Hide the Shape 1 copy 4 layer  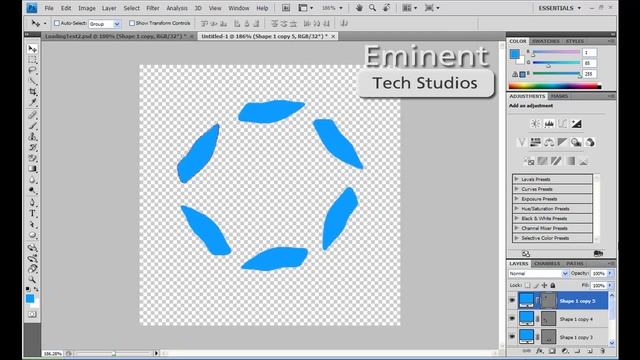click(512, 319)
